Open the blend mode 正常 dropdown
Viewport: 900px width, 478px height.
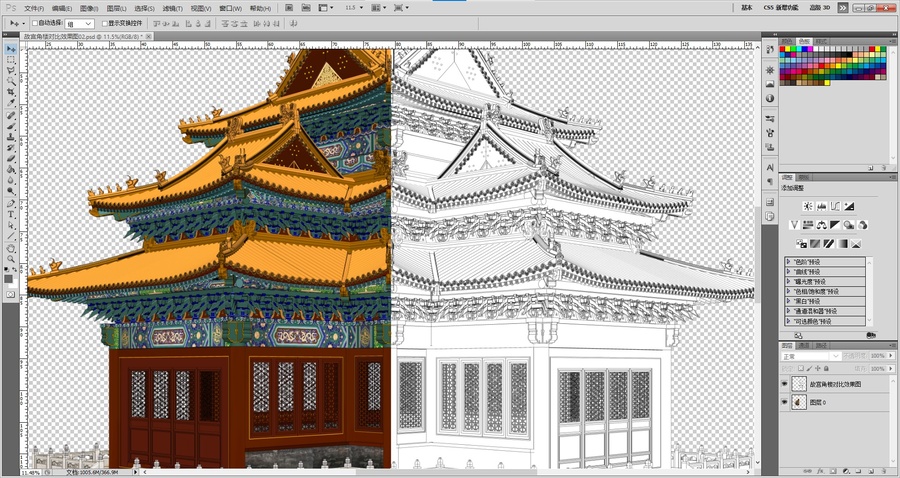(x=810, y=356)
